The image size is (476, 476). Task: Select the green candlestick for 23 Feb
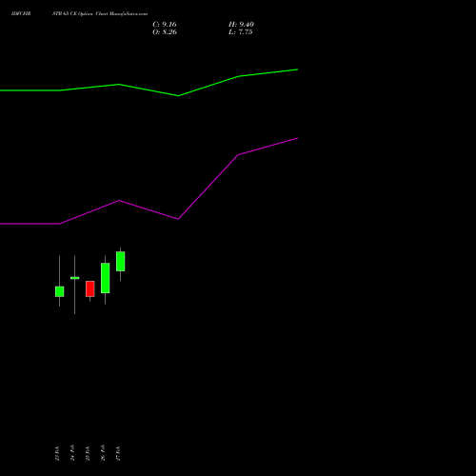coord(59,291)
